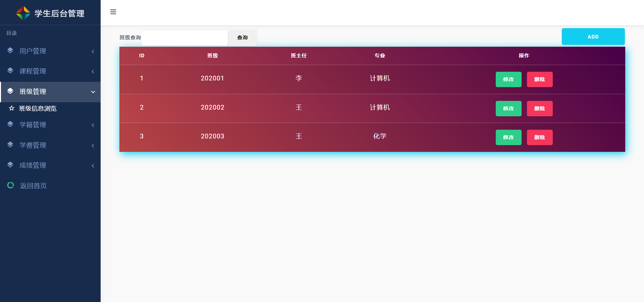
Task: Click 王 in the 202002 row
Action: point(299,107)
